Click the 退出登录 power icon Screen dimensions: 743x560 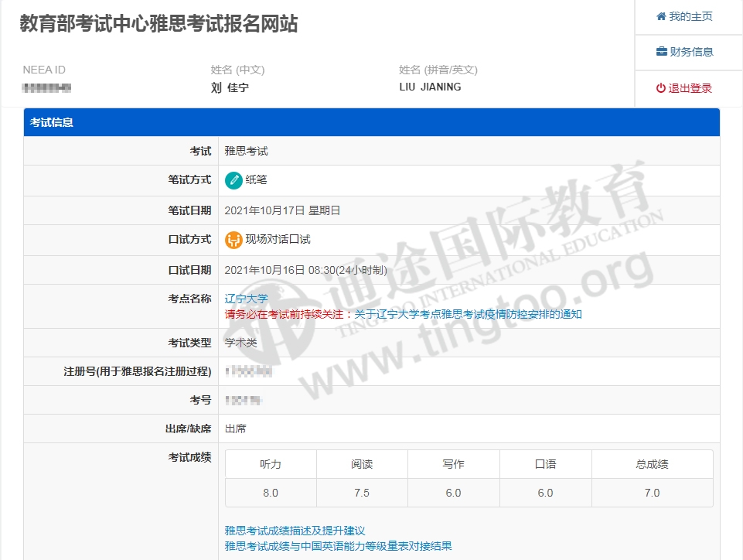pos(660,88)
